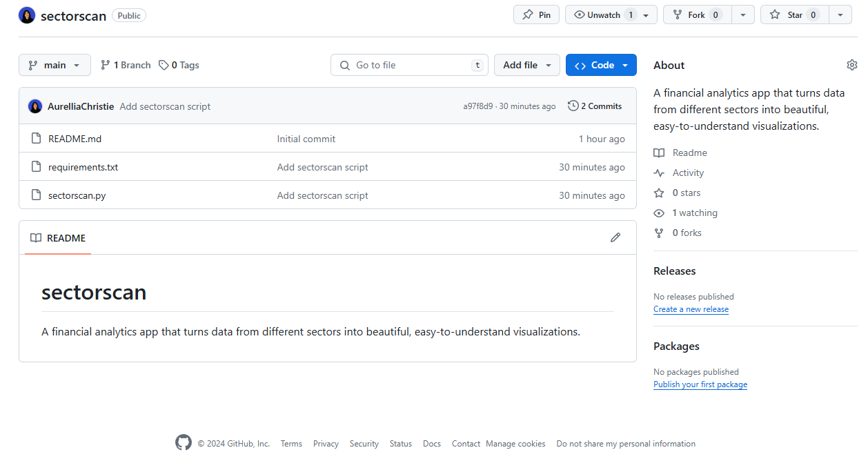Fork the repository via Fork button
Image resolution: width=868 pixels, height=470 pixels.
697,14
